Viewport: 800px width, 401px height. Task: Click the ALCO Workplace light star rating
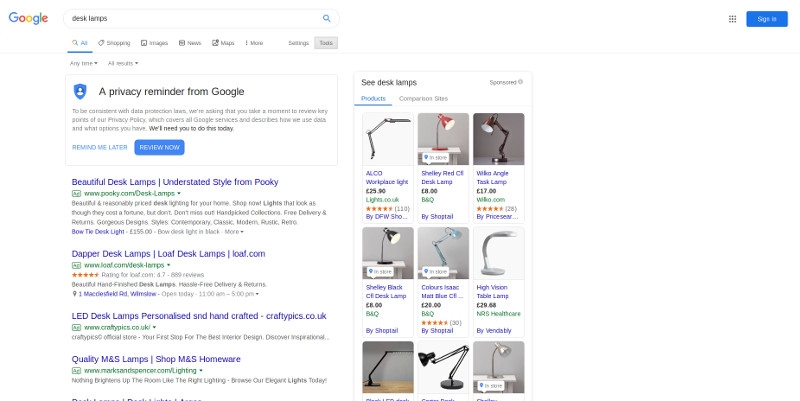coord(380,209)
